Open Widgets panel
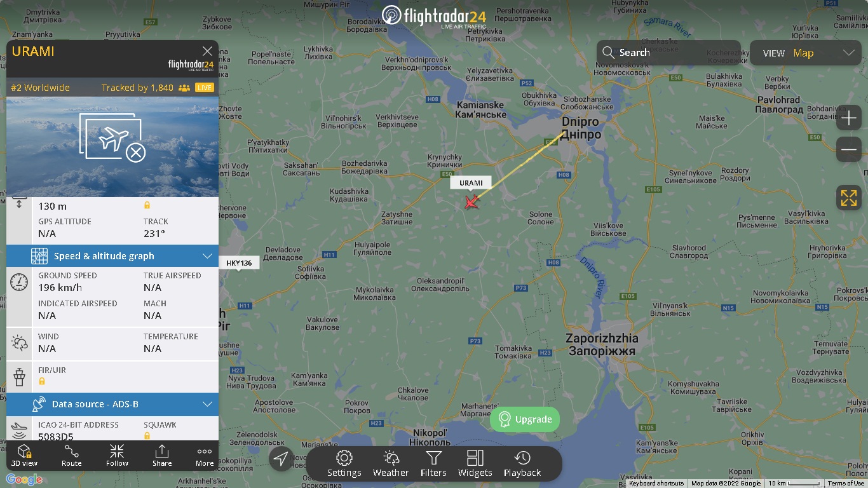Viewport: 868px width, 488px height. [475, 464]
